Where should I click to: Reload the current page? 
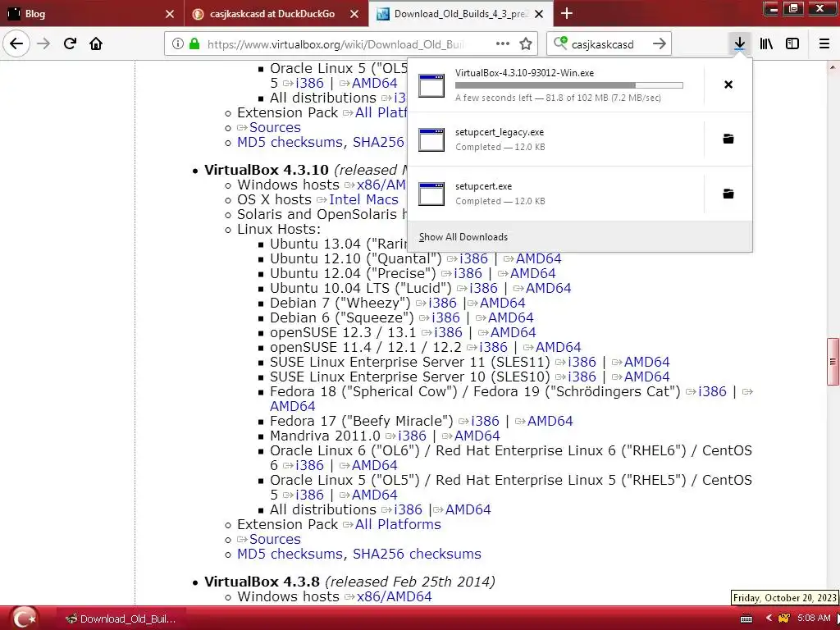[x=71, y=43]
